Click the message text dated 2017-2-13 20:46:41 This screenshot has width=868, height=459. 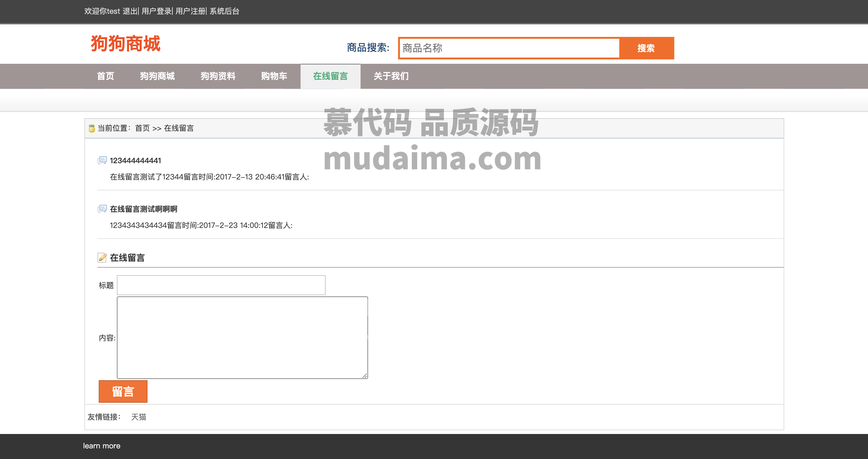pos(209,177)
